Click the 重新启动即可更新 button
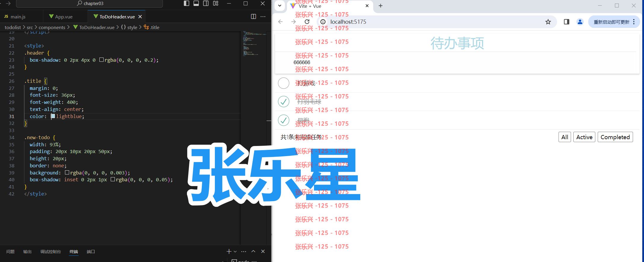644x262 pixels. pyautogui.click(x=611, y=22)
